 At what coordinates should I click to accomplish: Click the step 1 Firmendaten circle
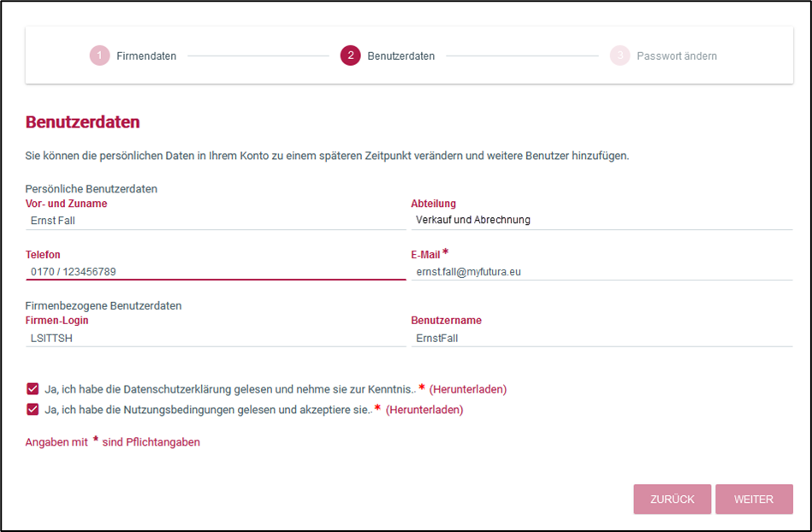pyautogui.click(x=99, y=56)
